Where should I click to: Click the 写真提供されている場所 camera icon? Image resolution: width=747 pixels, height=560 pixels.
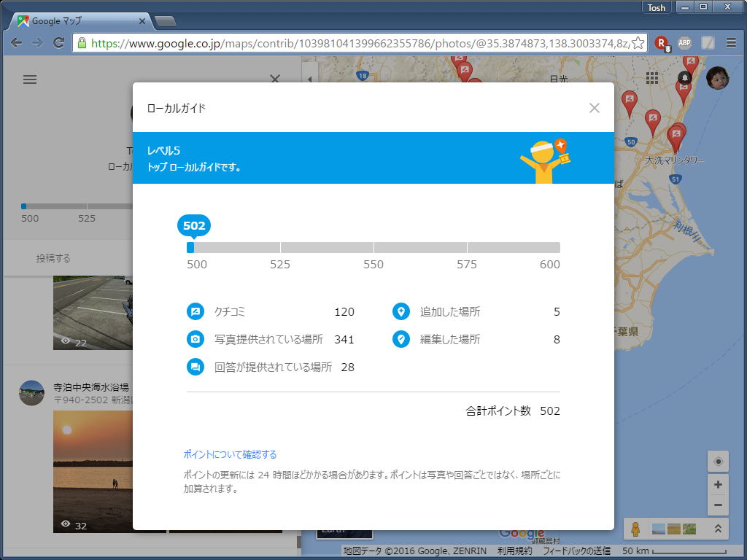(x=196, y=340)
